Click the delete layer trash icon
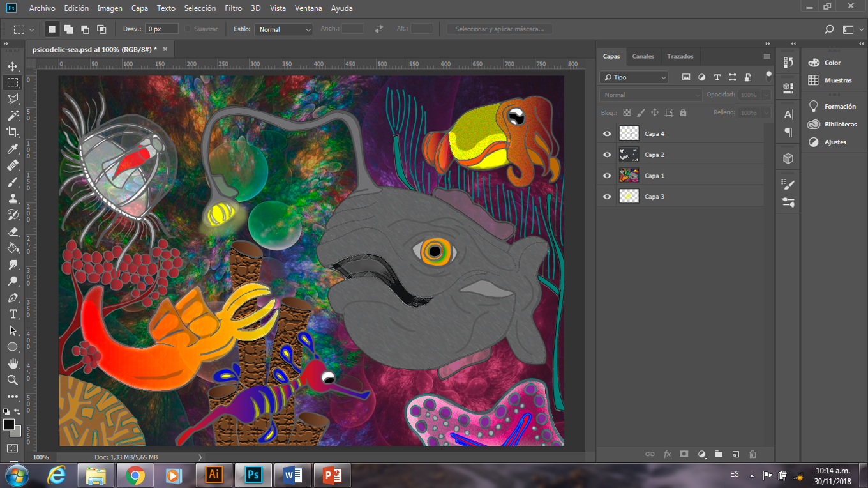868x488 pixels. (752, 454)
